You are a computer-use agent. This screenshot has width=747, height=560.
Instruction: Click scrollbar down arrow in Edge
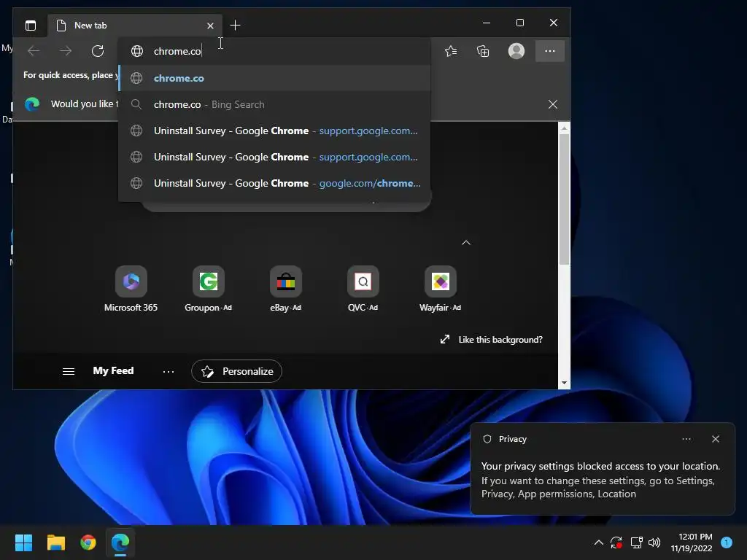(564, 383)
